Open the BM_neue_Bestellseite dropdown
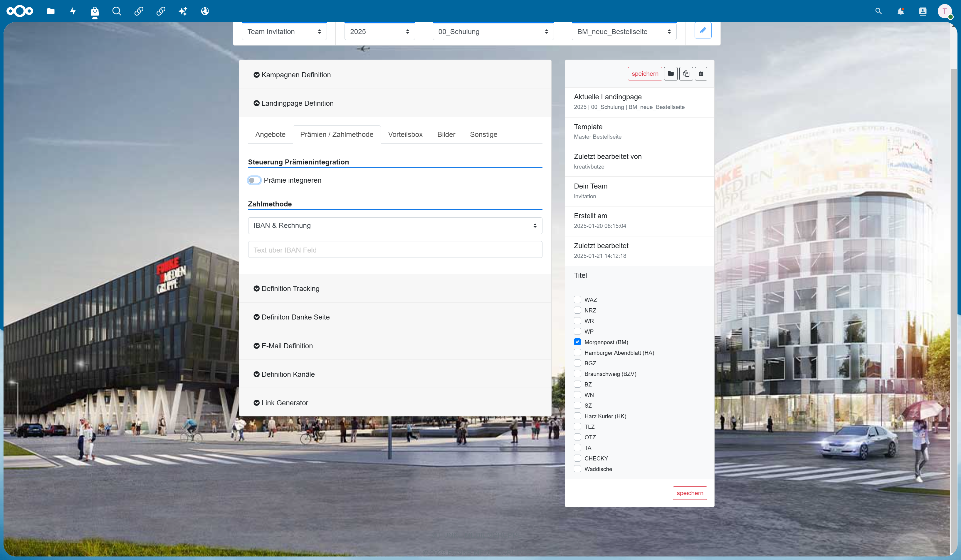The width and height of the screenshot is (961, 560). click(624, 32)
